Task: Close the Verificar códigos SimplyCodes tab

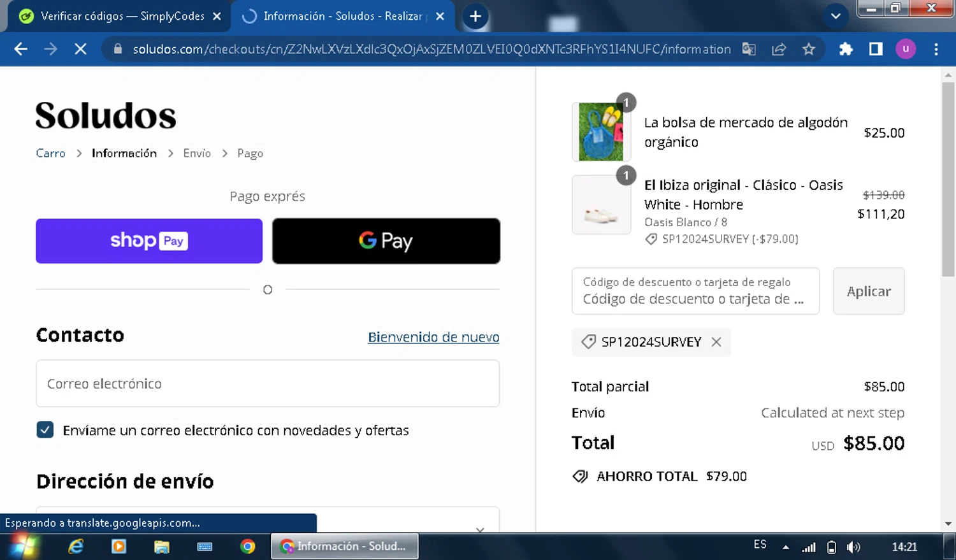Action: tap(217, 17)
